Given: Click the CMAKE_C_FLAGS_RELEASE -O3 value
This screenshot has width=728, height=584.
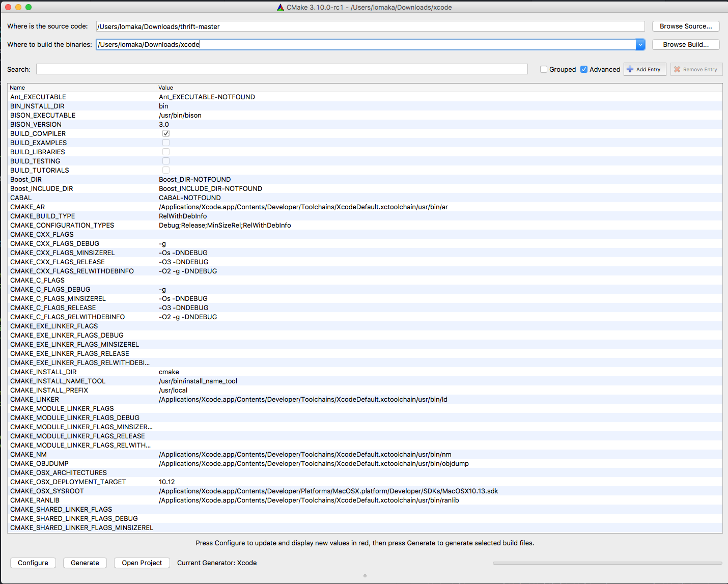Looking at the screenshot, I should [x=184, y=308].
